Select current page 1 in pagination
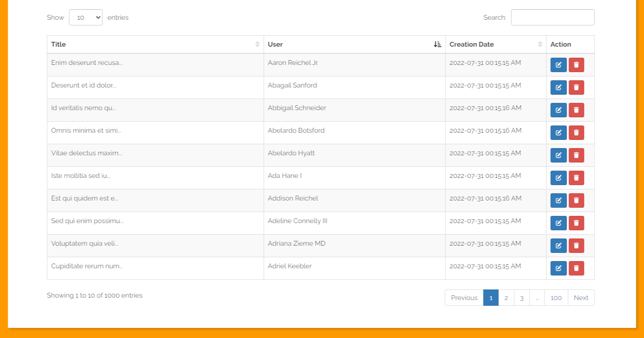 coord(491,298)
